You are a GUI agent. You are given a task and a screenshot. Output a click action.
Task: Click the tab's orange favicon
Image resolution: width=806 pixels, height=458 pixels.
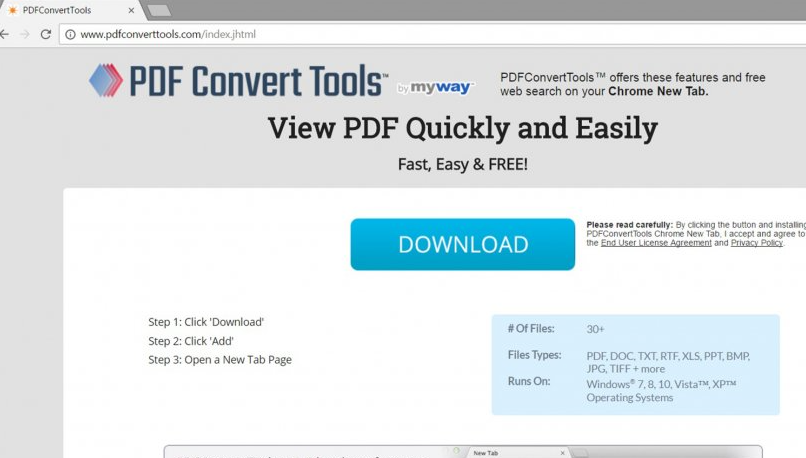[x=13, y=10]
